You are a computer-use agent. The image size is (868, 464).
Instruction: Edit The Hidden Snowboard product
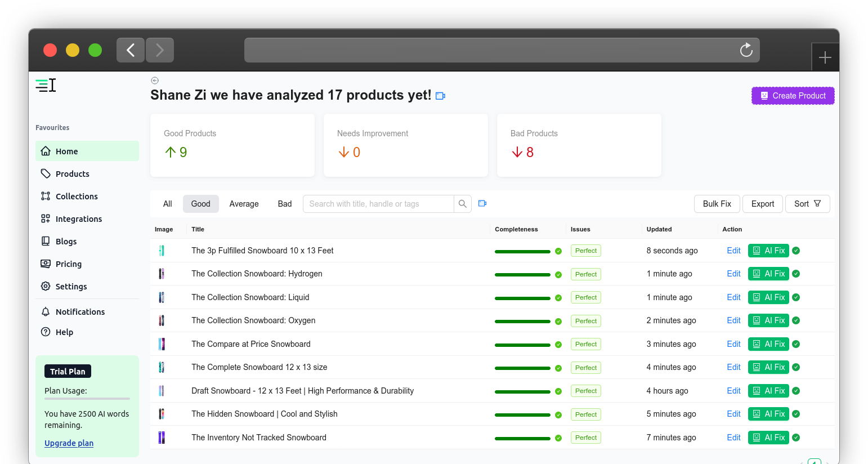[733, 414]
